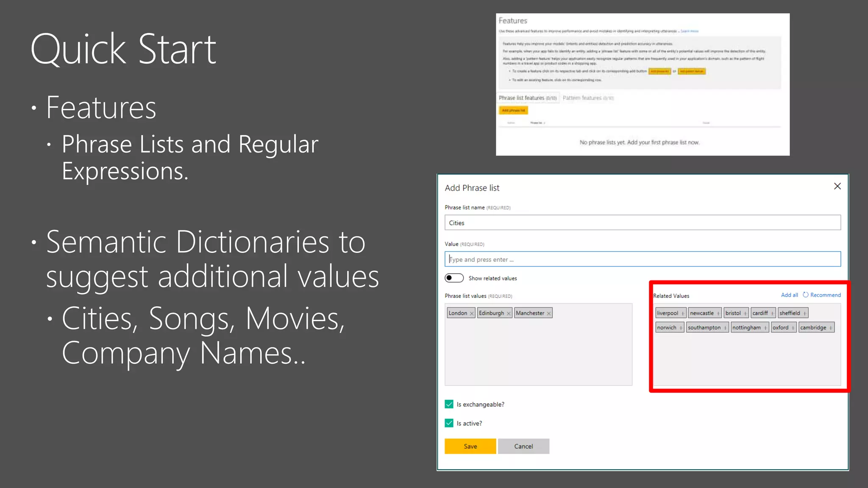
Task: Add nottingham related value chip
Action: click(765, 328)
